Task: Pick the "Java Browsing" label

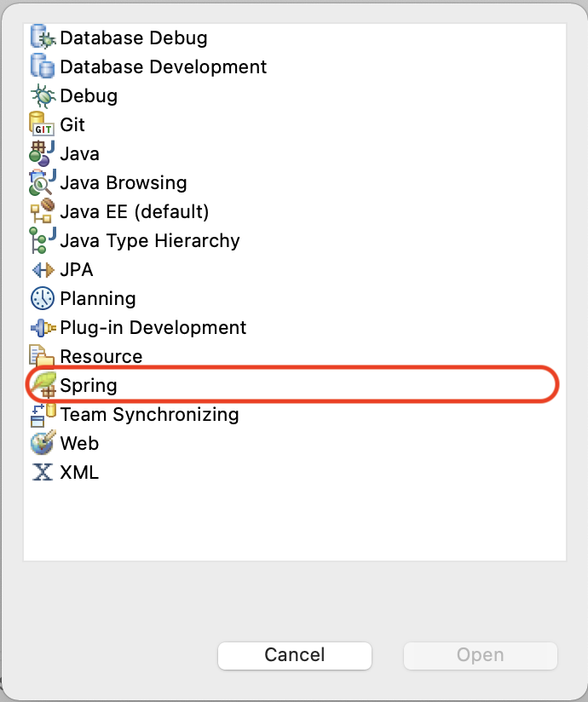Action: coord(124,182)
